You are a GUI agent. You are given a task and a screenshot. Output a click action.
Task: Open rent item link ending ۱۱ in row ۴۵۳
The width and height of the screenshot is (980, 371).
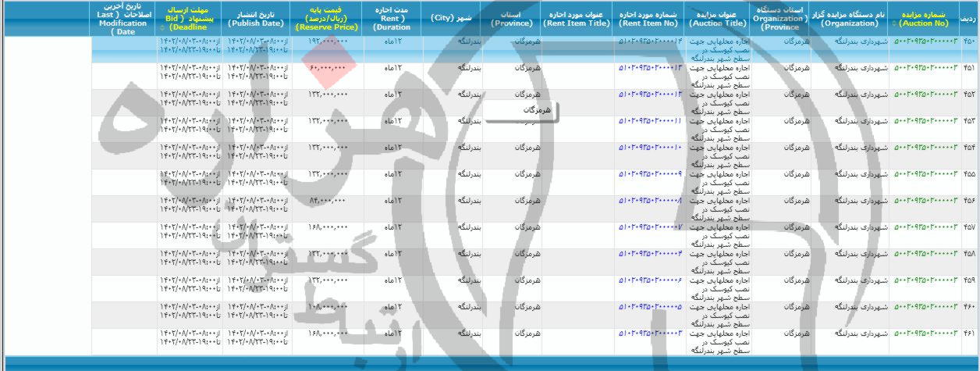pos(651,122)
